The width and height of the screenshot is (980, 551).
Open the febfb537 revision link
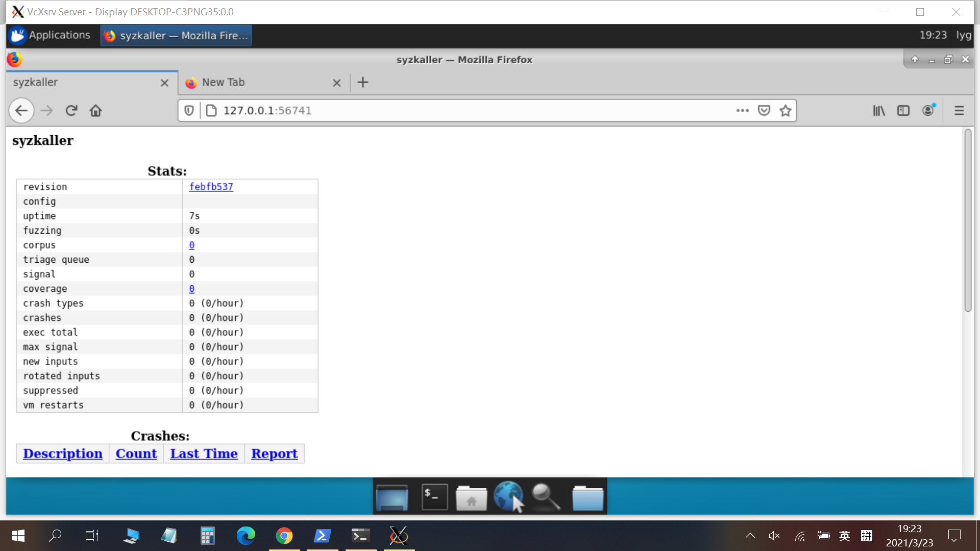[x=211, y=187]
